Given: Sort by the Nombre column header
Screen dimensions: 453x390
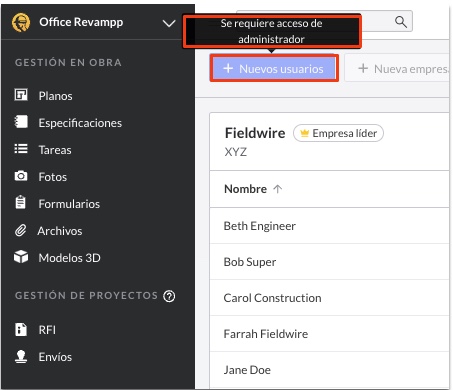Looking at the screenshot, I should (x=245, y=189).
